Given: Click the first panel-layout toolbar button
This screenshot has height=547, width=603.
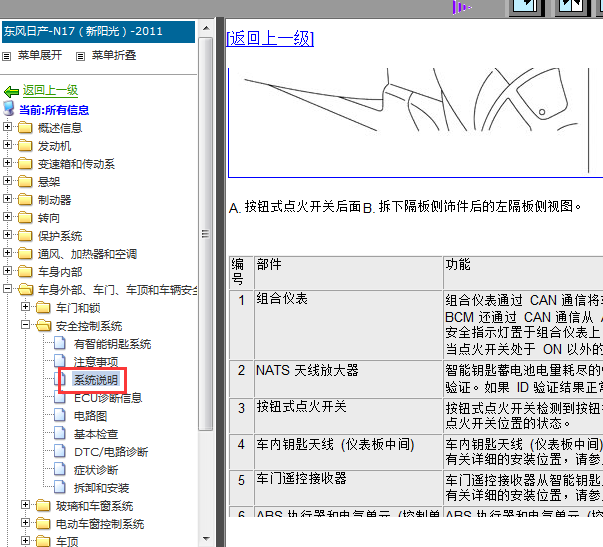Looking at the screenshot, I should coord(526,7).
